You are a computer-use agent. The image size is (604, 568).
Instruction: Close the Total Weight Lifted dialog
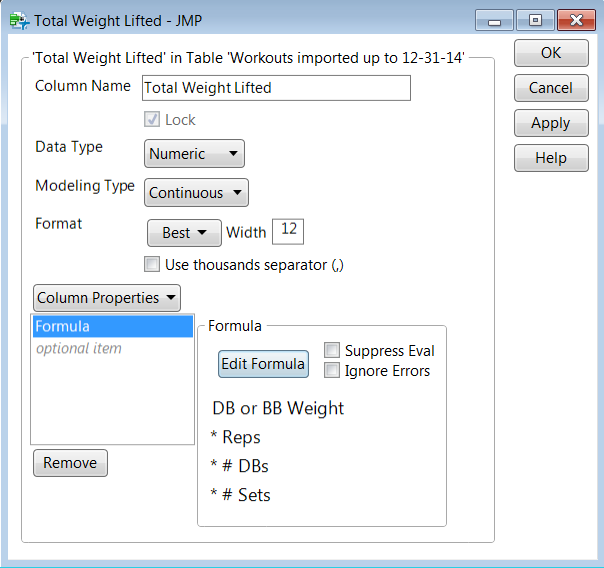[x=577, y=19]
